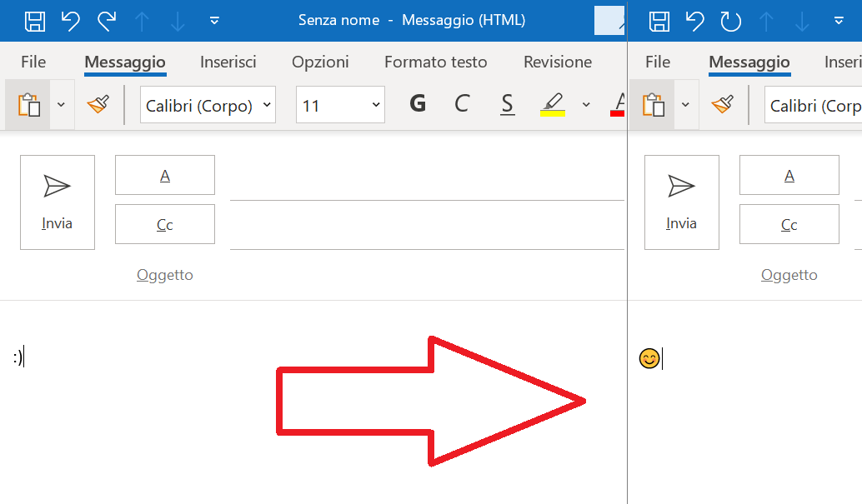Switch to the Revisione tab
This screenshot has width=862, height=504.
coord(558,62)
